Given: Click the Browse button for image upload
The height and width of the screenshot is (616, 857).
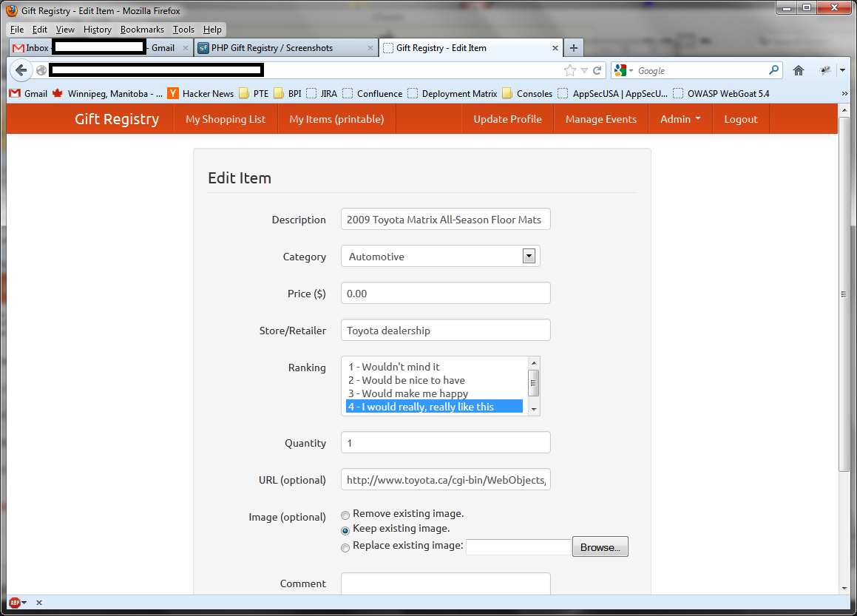Looking at the screenshot, I should click(600, 546).
